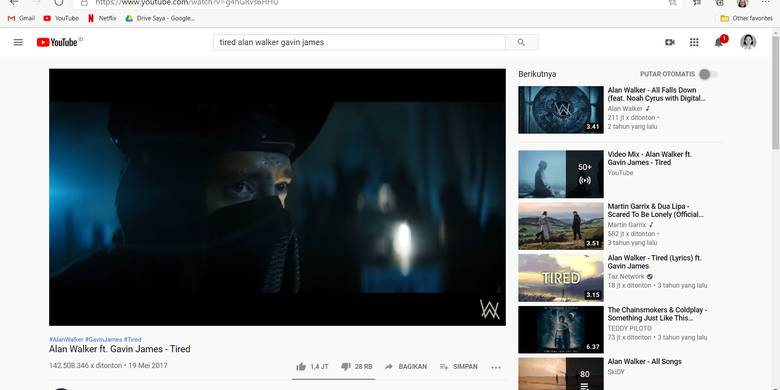Click title Alan Walker - All Falls Down
Viewport: 780px width, 390px height.
[657, 94]
